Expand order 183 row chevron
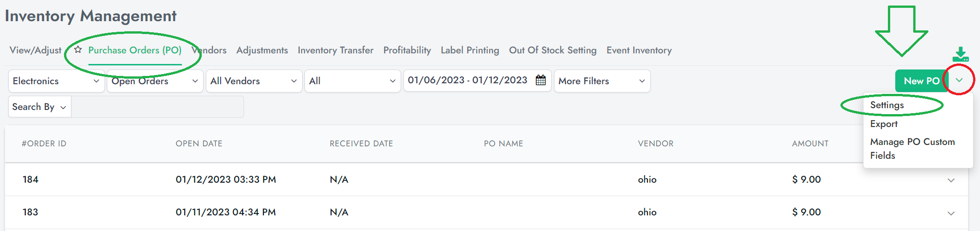The image size is (980, 231). click(951, 213)
